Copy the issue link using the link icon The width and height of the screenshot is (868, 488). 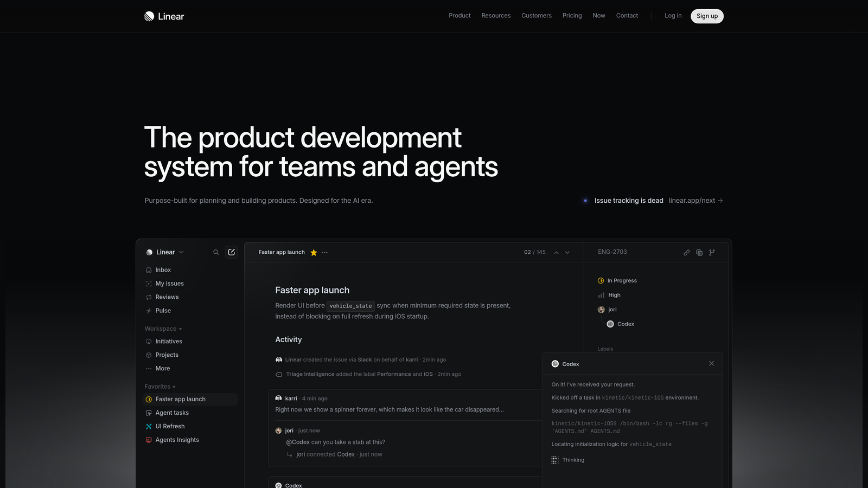point(686,253)
